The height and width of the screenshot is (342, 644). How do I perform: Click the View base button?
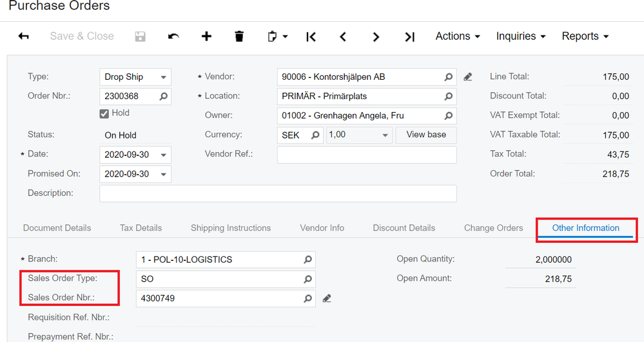click(x=426, y=135)
